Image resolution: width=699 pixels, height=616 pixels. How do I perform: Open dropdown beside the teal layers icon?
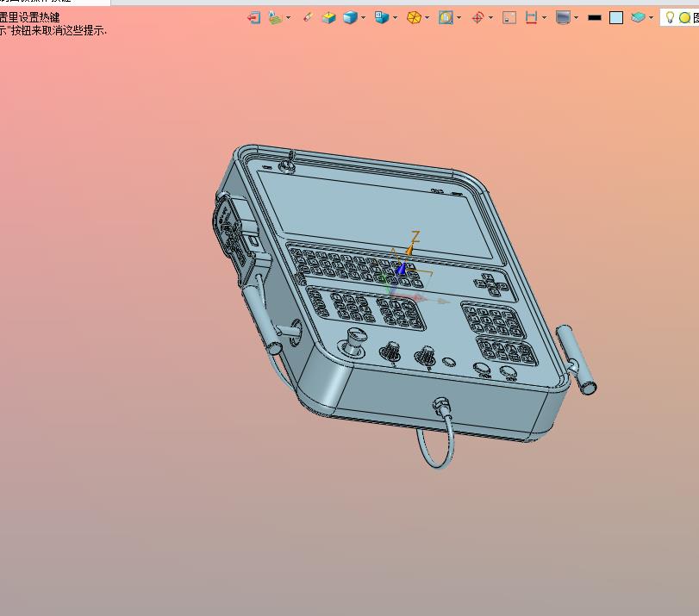coord(651,17)
